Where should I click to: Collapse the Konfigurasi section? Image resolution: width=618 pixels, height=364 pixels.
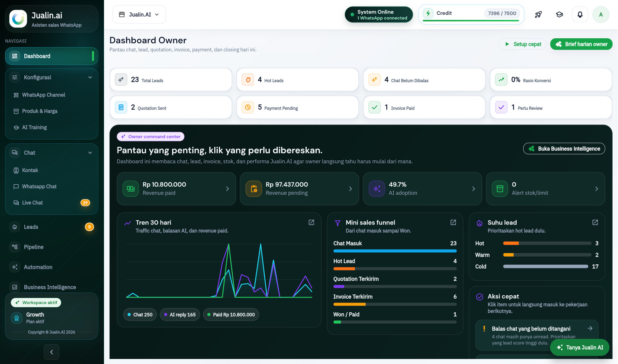90,77
